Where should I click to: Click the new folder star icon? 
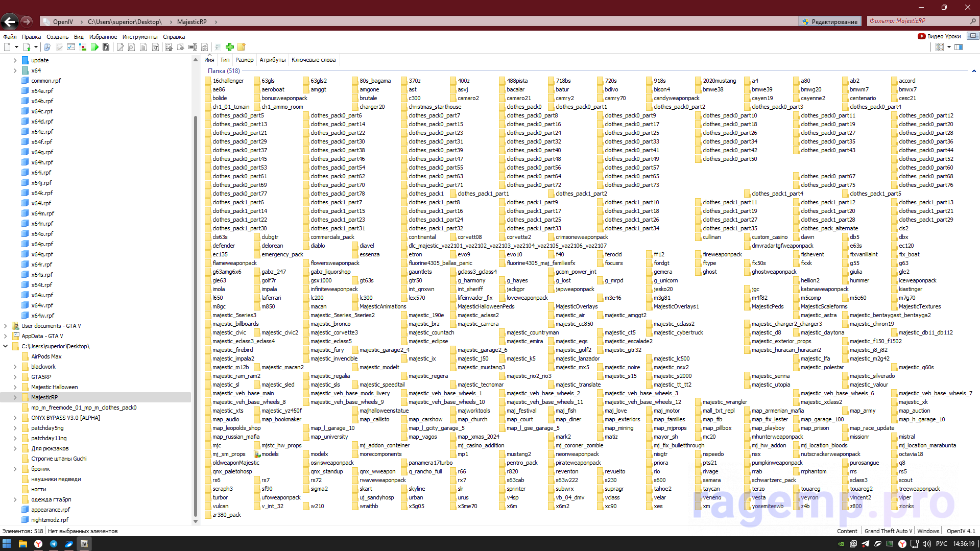click(242, 47)
